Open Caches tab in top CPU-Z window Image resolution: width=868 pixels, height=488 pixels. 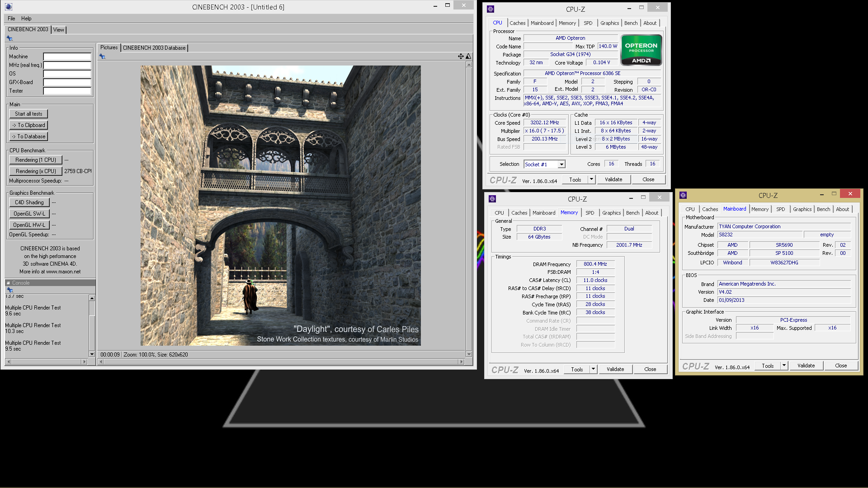pos(517,23)
